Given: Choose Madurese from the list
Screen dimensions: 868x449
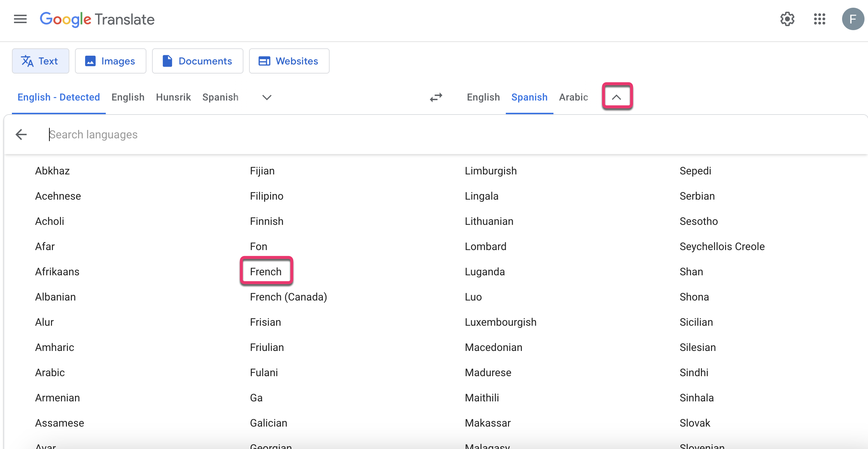Looking at the screenshot, I should click(x=488, y=373).
